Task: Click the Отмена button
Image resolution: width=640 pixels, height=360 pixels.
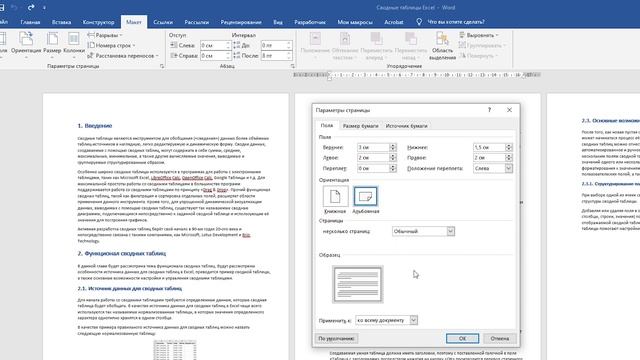Action: click(500, 338)
